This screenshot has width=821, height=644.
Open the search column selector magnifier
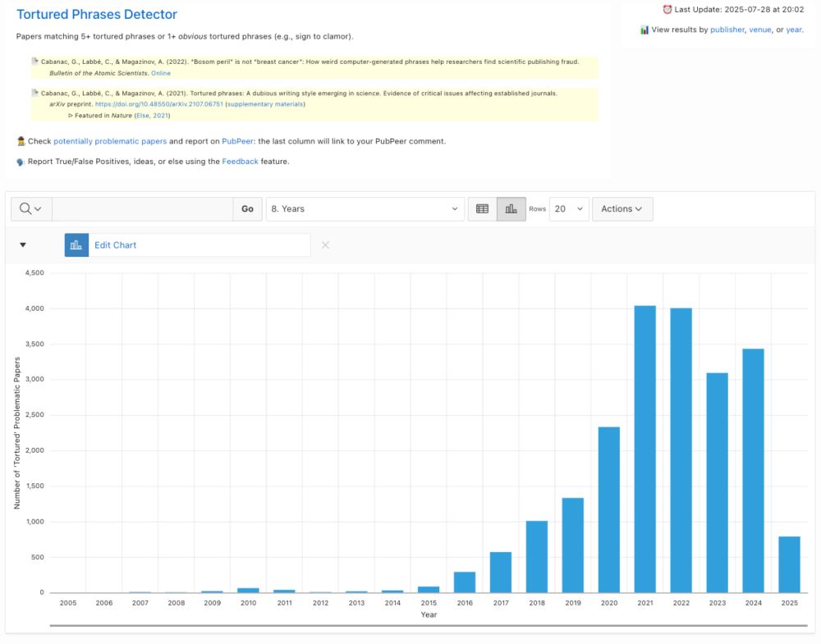pos(31,208)
